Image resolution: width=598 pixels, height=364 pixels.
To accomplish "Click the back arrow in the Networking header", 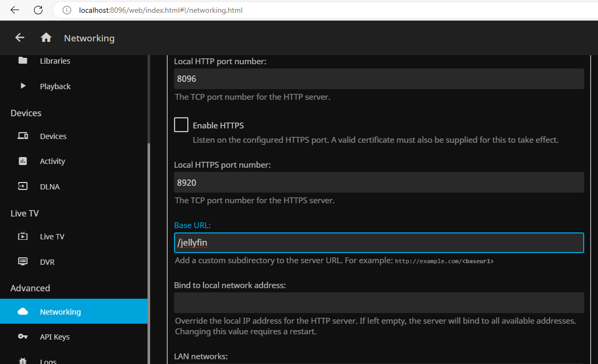I will [20, 38].
